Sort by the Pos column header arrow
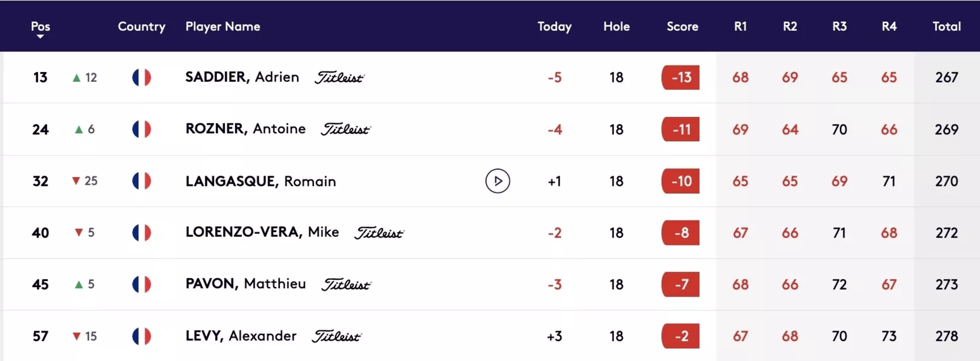980x361 pixels. click(x=41, y=36)
